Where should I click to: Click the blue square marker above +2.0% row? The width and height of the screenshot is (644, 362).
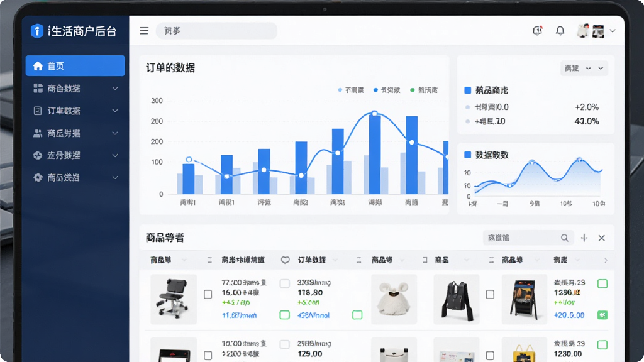467,90
